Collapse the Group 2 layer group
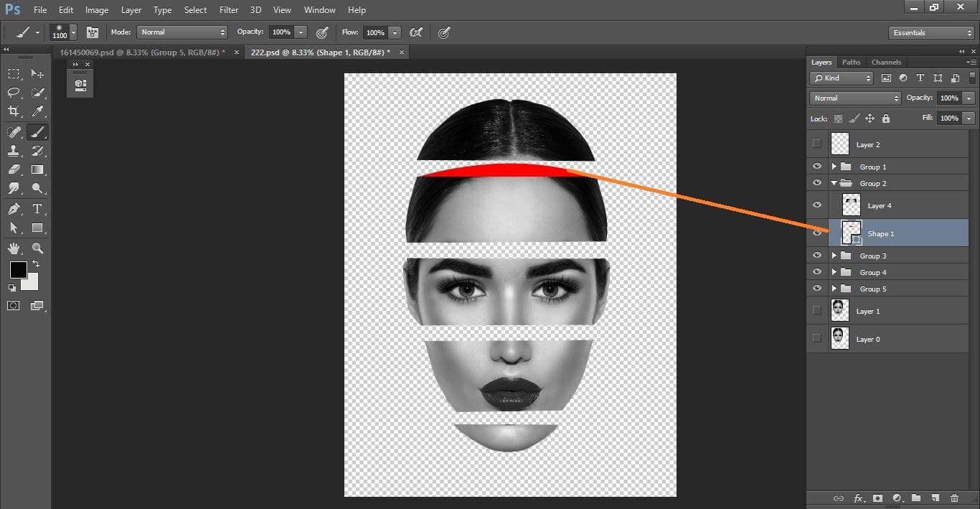980x509 pixels. click(x=834, y=182)
